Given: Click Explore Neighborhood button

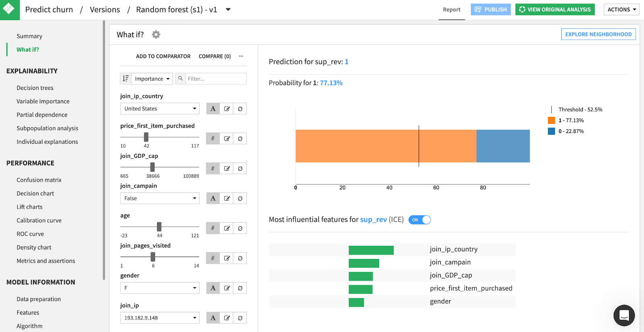Looking at the screenshot, I should [x=598, y=34].
